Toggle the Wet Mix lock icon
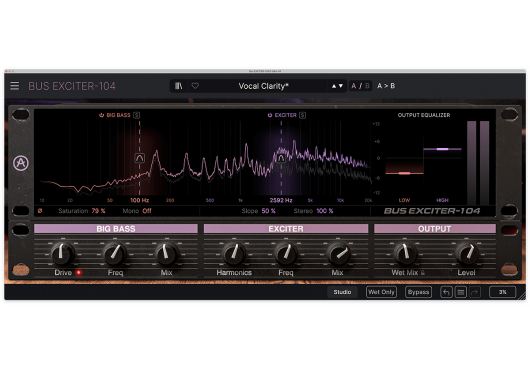 423,272
